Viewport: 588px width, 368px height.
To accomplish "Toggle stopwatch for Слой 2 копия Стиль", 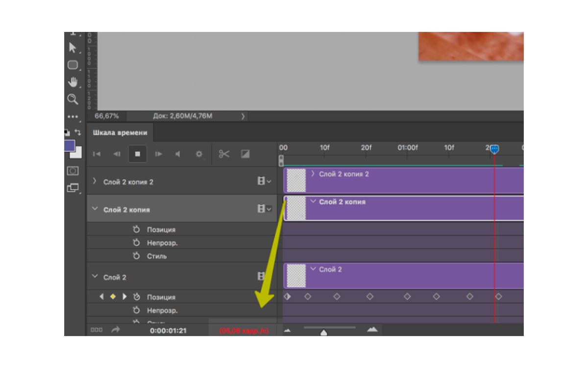I will click(137, 256).
